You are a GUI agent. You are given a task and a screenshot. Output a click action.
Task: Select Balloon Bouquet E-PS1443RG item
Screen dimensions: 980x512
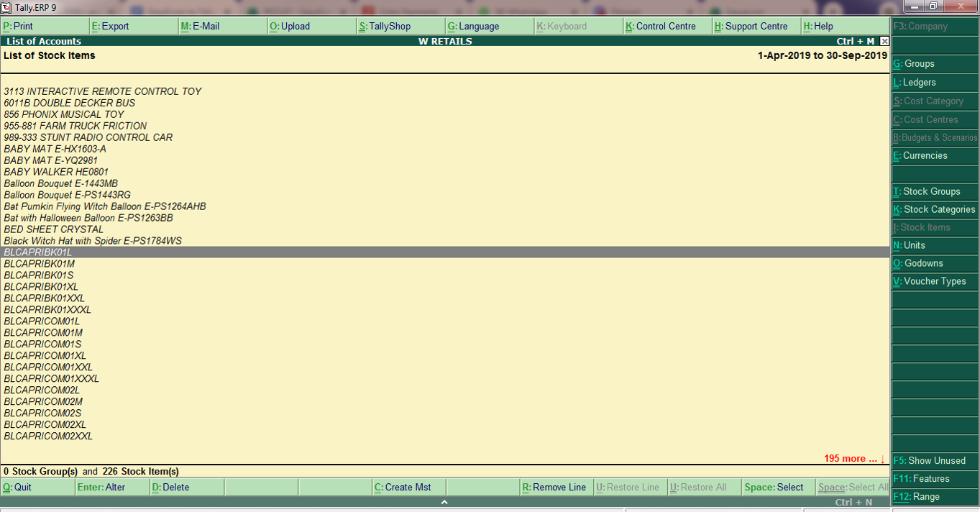pos(68,195)
